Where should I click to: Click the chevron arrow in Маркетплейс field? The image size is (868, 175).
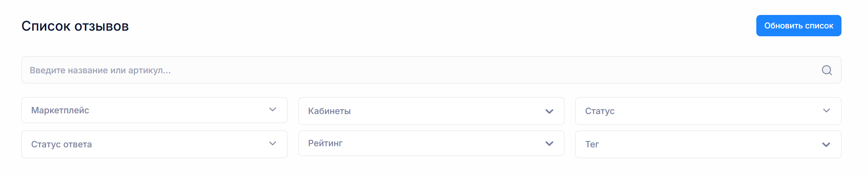click(273, 110)
